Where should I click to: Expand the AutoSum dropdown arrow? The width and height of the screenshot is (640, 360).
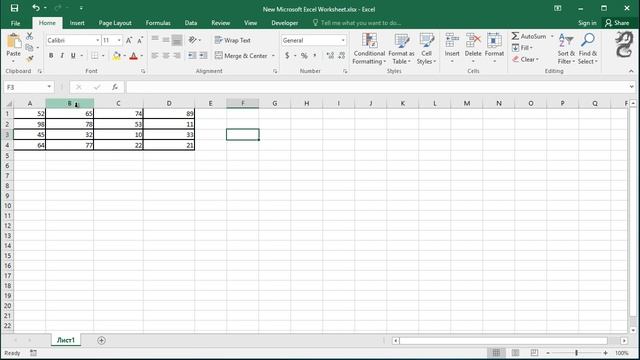pyautogui.click(x=552, y=36)
